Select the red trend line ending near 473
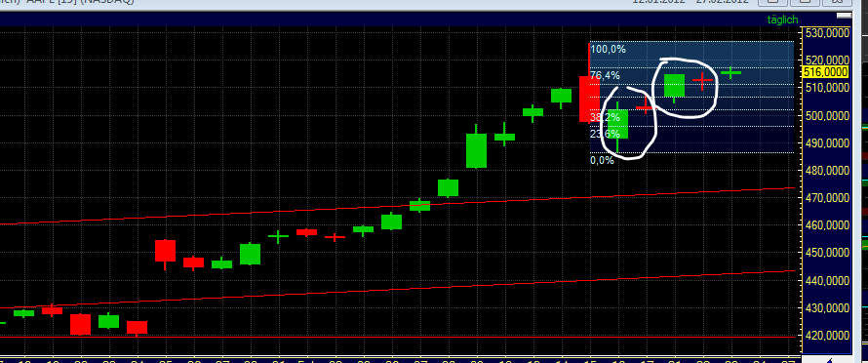The height and width of the screenshot is (363, 868). 398,206
